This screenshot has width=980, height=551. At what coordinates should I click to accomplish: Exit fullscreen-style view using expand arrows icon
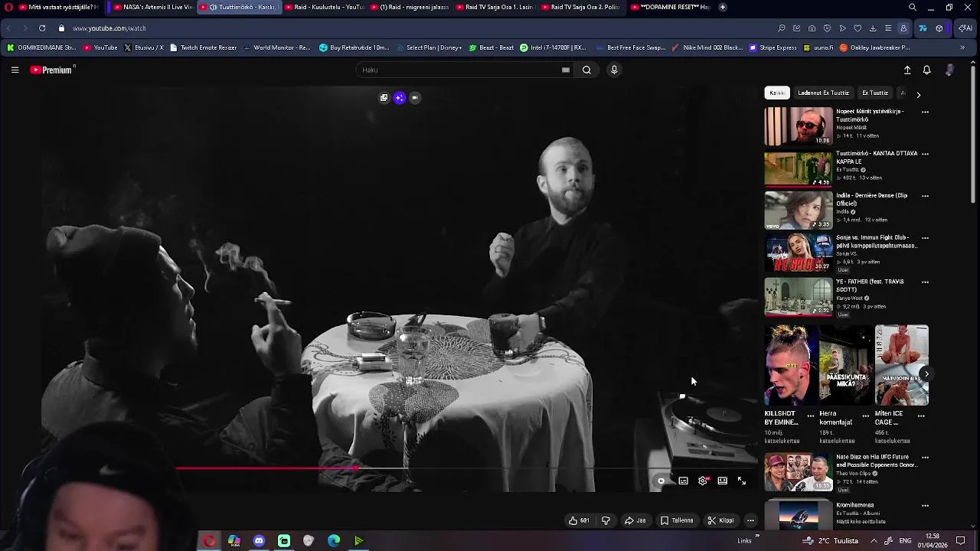[741, 481]
